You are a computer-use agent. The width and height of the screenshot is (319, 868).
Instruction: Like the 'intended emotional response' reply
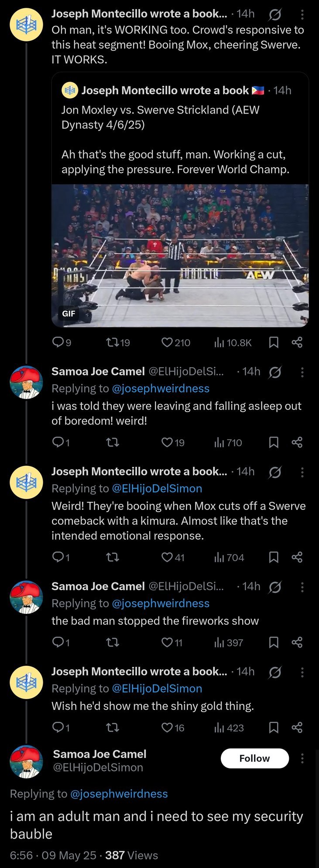pyautogui.click(x=167, y=557)
